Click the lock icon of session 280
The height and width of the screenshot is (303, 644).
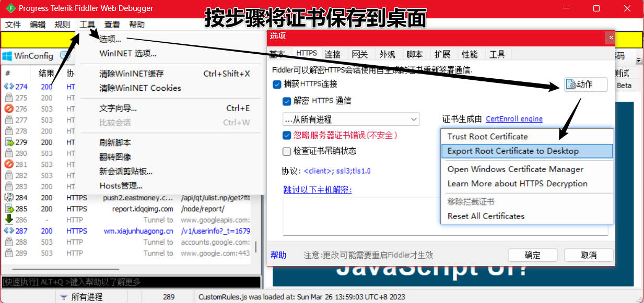click(9, 153)
